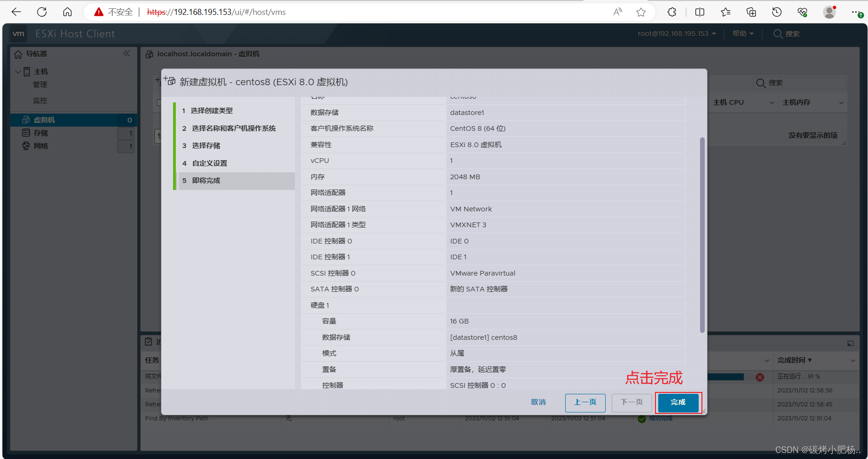Click 主机 CPU column header

click(728, 102)
